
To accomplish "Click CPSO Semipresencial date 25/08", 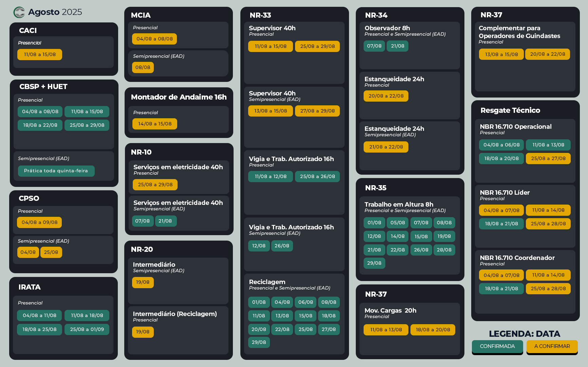I will coord(51,252).
